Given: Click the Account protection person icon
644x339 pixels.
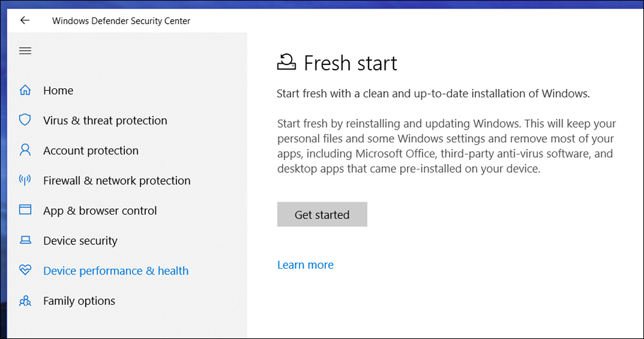Looking at the screenshot, I should [25, 150].
